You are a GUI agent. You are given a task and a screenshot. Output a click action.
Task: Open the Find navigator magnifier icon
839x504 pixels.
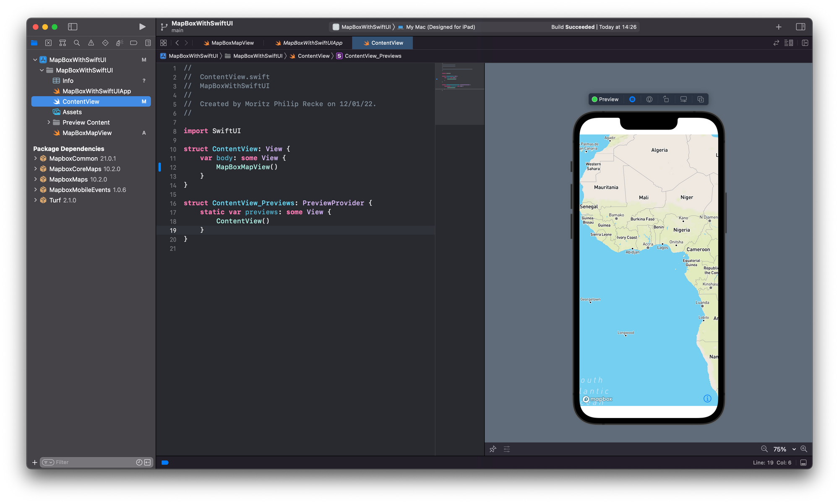[77, 43]
